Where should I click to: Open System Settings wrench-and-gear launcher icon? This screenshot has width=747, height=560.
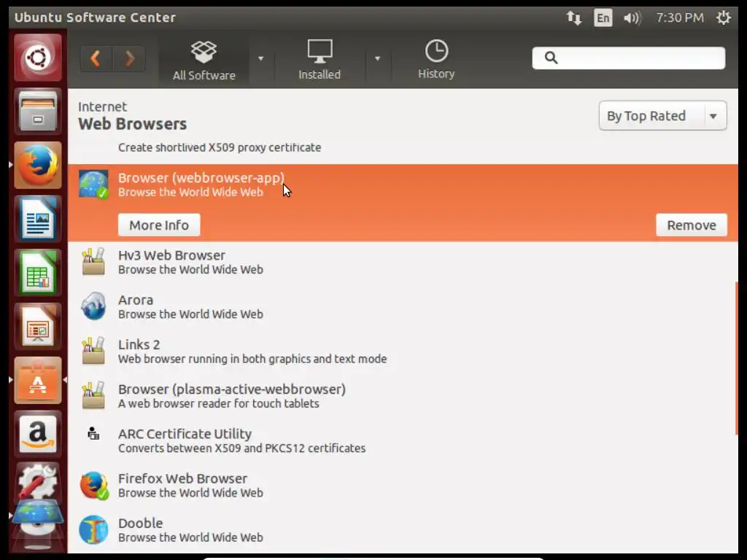coord(38,481)
